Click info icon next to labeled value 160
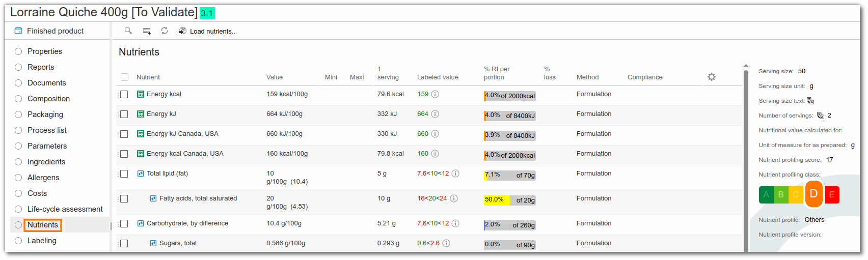868x260 pixels. click(x=435, y=154)
